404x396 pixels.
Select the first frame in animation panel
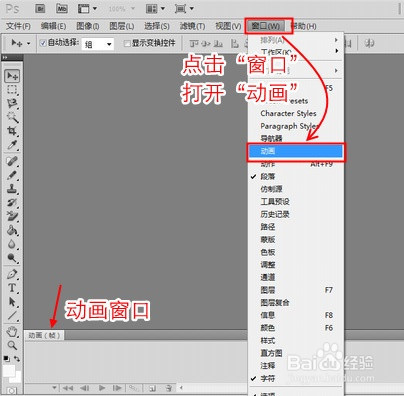click(x=68, y=388)
